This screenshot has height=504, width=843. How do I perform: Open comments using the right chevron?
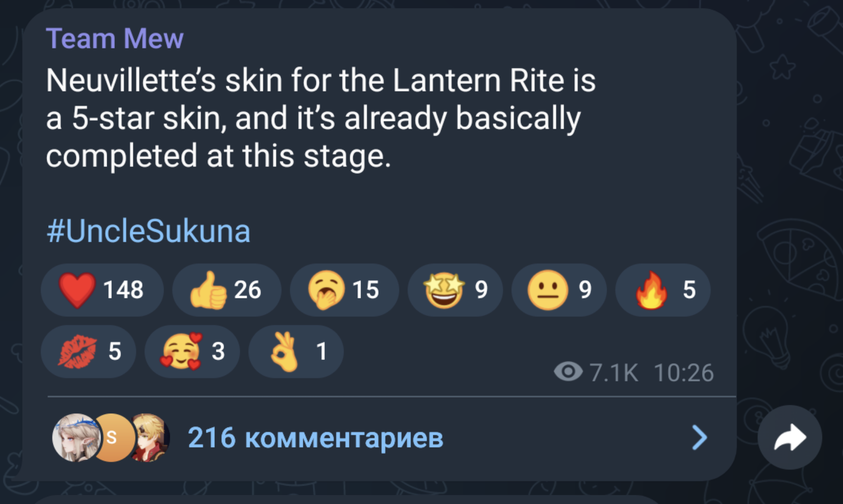pyautogui.click(x=699, y=437)
